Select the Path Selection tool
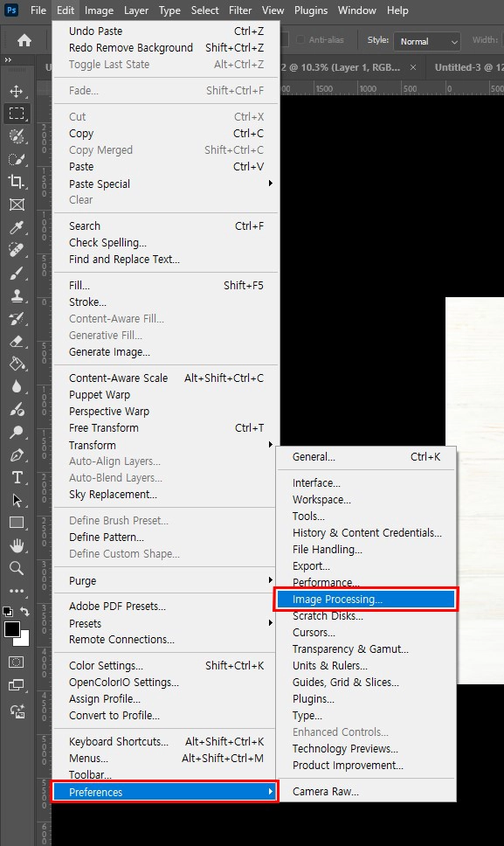 click(17, 500)
